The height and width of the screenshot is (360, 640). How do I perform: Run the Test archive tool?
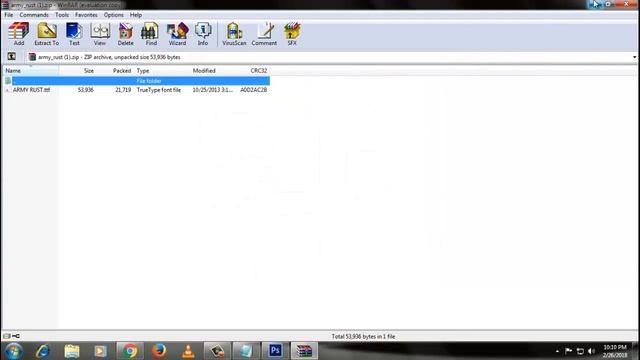click(x=74, y=34)
